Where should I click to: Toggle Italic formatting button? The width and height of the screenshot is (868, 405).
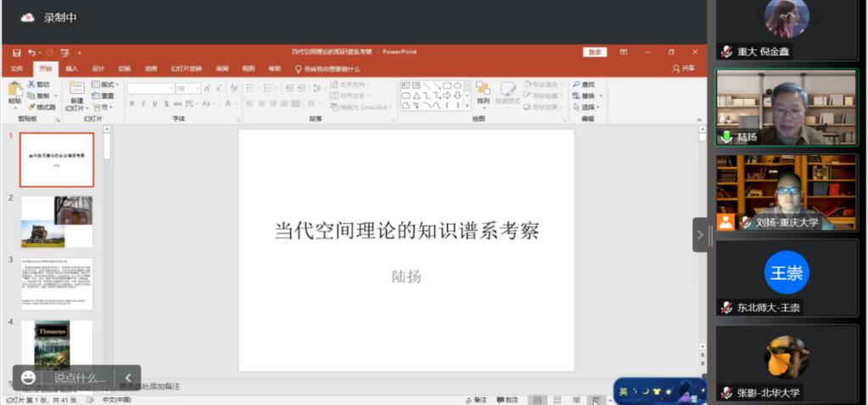tap(142, 103)
